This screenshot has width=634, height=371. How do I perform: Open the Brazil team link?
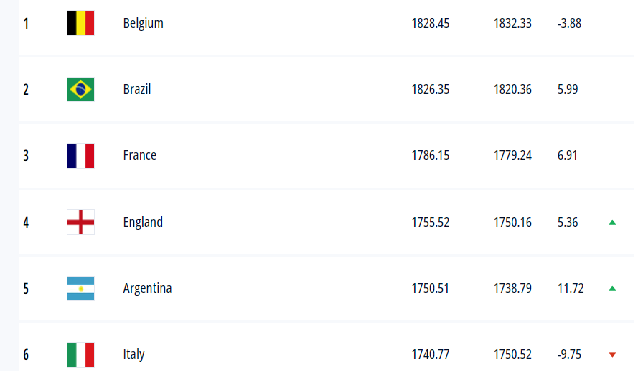[137, 89]
